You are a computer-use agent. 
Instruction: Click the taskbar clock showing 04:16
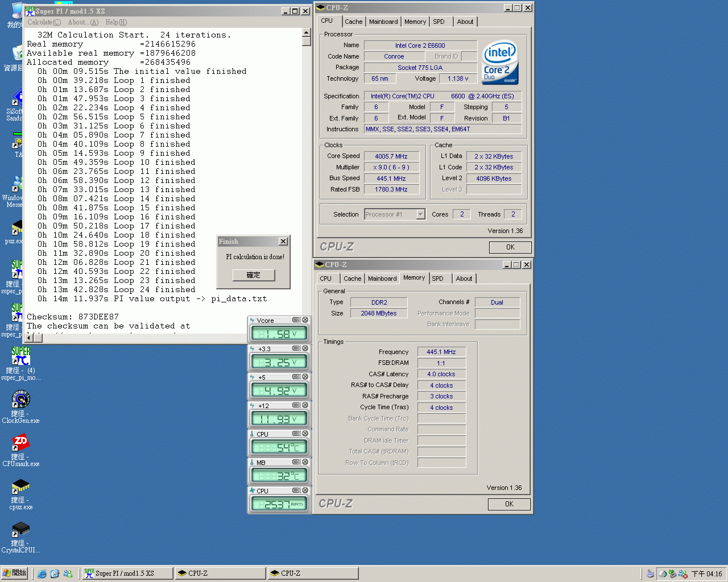pyautogui.click(x=706, y=574)
